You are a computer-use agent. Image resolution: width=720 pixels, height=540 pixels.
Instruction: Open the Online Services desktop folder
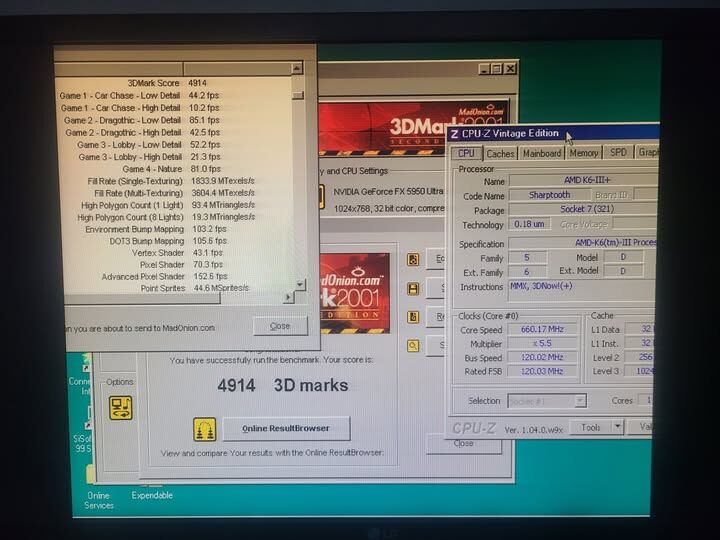point(98,490)
